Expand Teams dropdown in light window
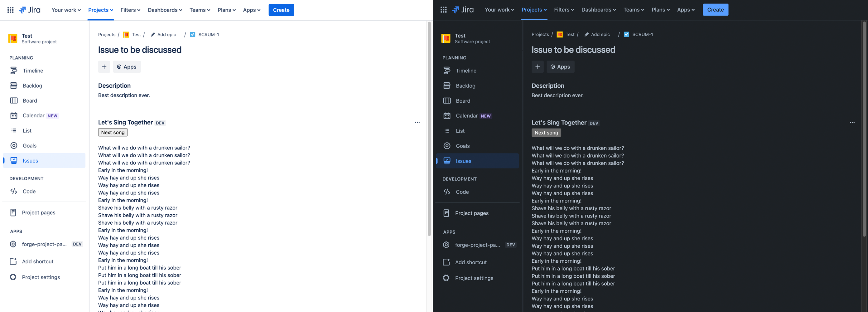Viewport: 868px width, 312px height. [200, 10]
